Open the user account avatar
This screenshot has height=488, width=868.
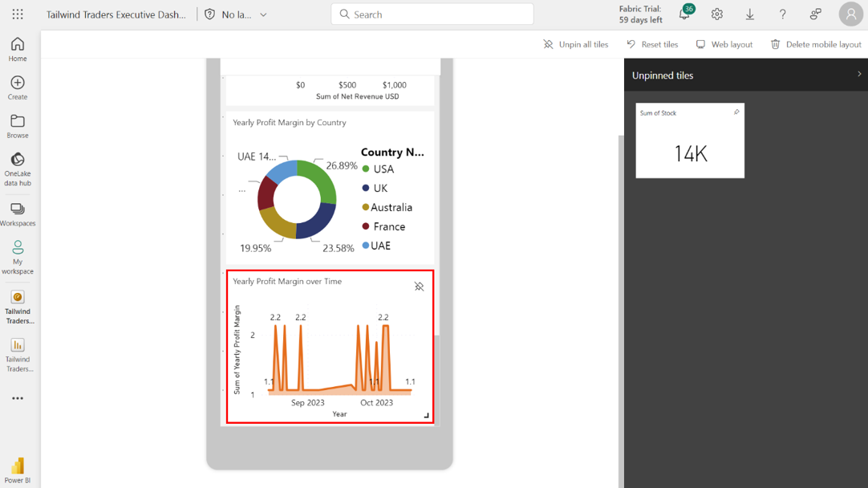point(850,14)
